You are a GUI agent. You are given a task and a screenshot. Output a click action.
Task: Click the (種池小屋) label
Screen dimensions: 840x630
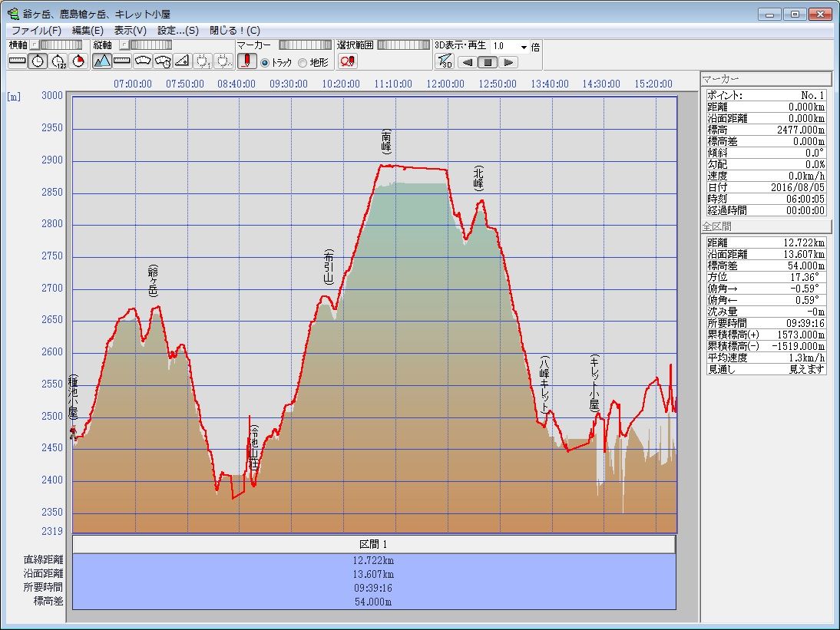pos(74,398)
